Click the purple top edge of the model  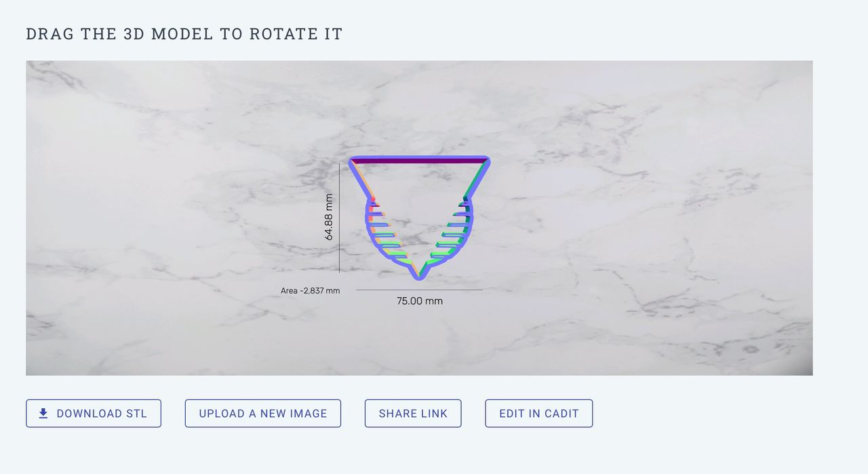(x=419, y=160)
